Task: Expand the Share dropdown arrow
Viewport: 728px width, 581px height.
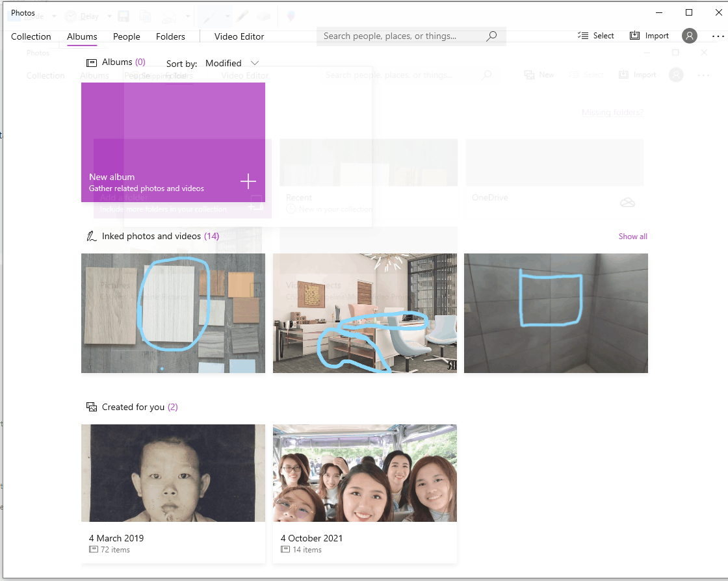Action: (187, 16)
